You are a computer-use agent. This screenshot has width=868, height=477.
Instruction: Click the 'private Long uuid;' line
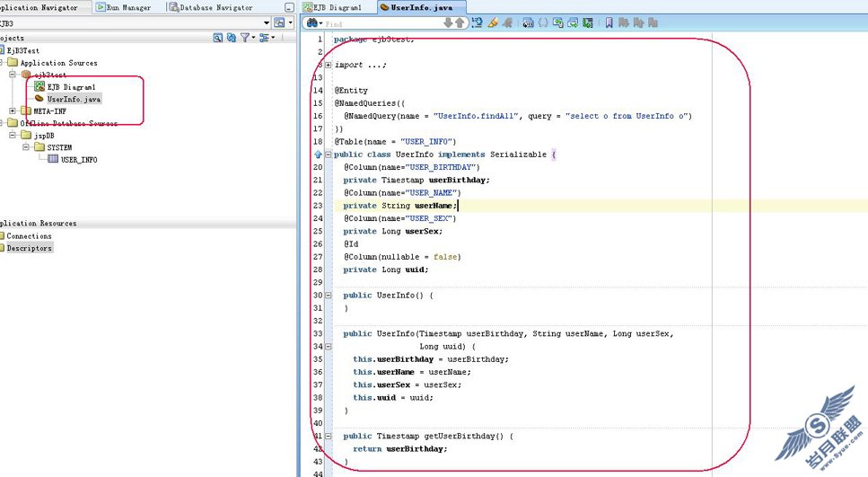pyautogui.click(x=386, y=269)
